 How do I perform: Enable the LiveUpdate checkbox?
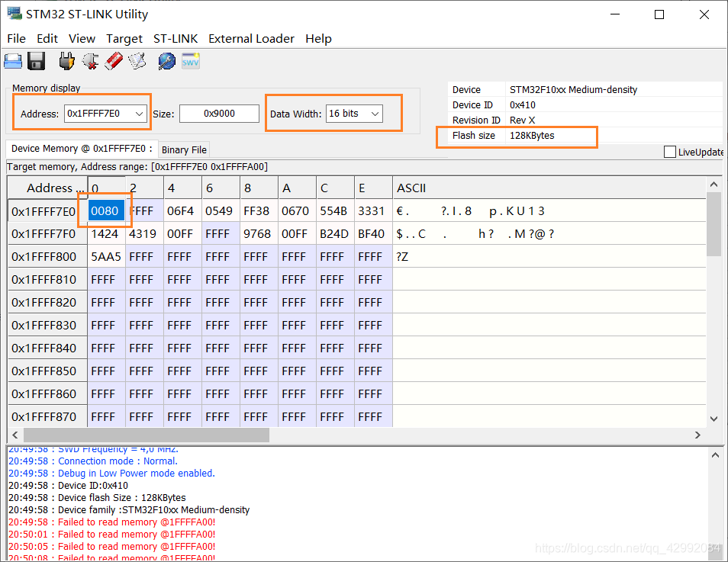click(669, 152)
